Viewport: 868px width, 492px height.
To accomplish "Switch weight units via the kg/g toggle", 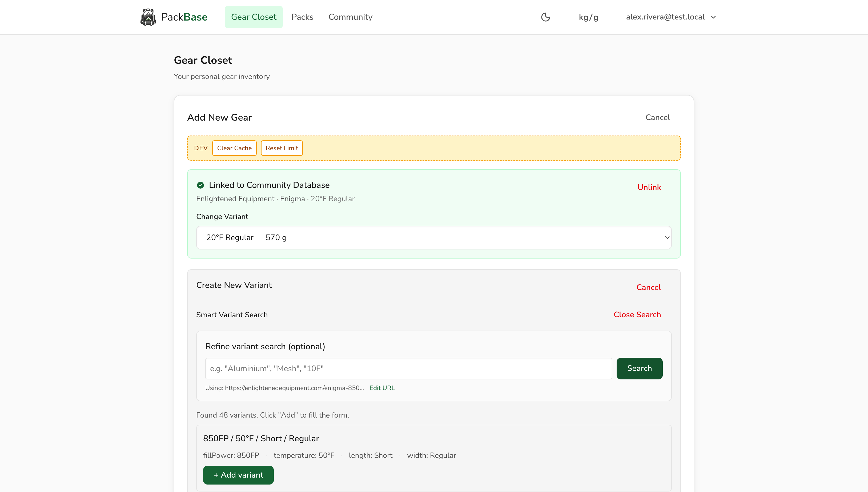I will click(x=588, y=17).
